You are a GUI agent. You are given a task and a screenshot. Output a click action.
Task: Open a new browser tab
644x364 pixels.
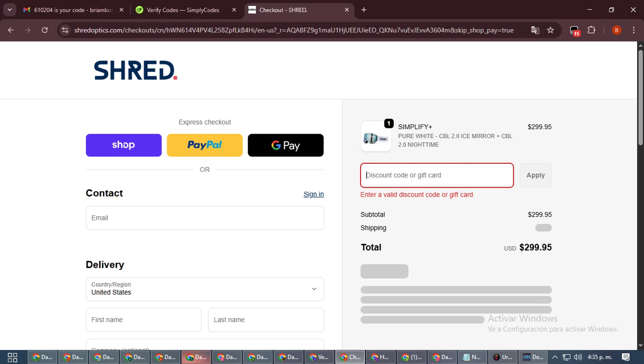(x=364, y=10)
